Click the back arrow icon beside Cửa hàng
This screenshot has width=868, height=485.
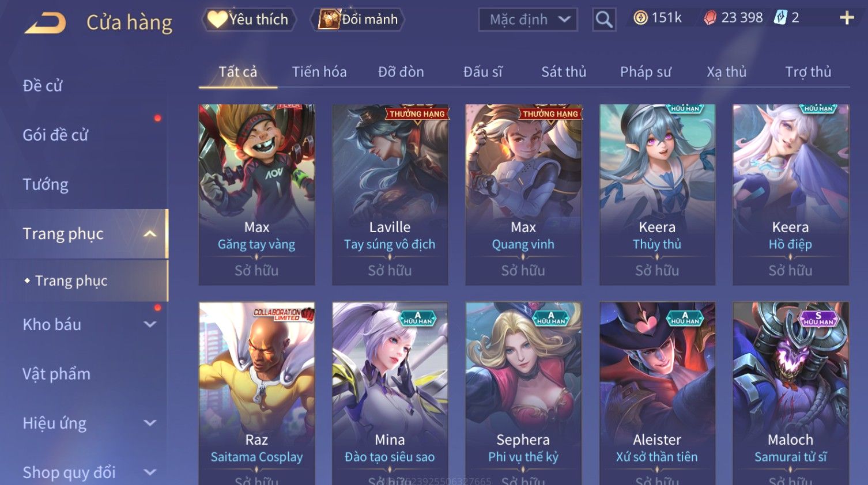pyautogui.click(x=45, y=23)
